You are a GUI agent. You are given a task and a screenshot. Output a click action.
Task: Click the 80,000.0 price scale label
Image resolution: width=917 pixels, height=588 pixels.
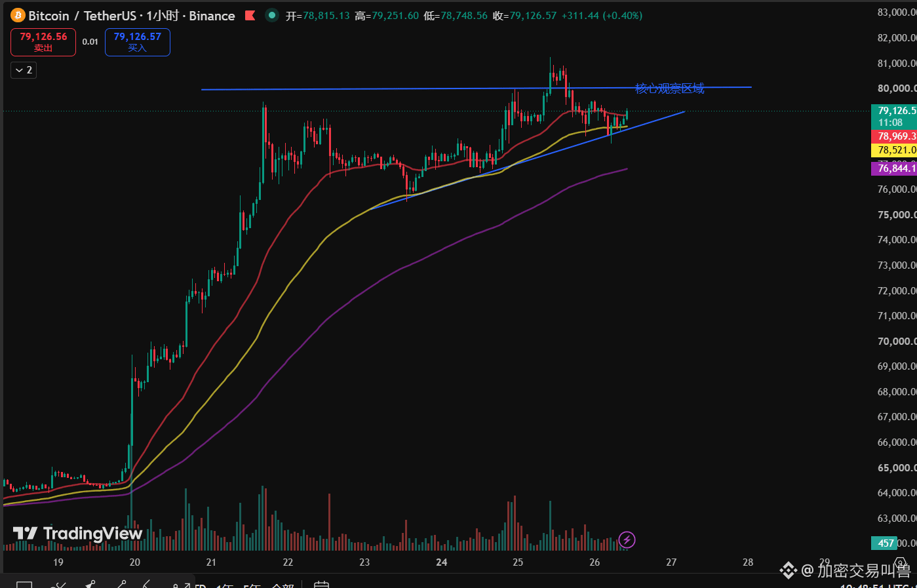[897, 88]
